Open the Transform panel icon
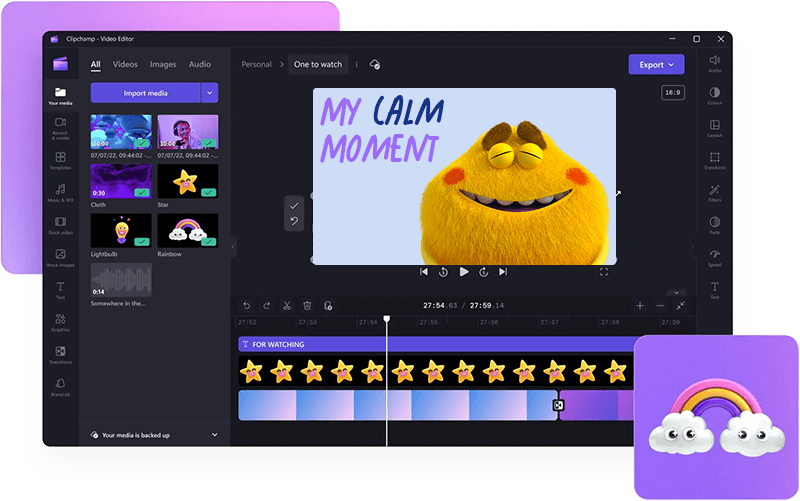Screen dimensions: 800x501 click(x=714, y=159)
